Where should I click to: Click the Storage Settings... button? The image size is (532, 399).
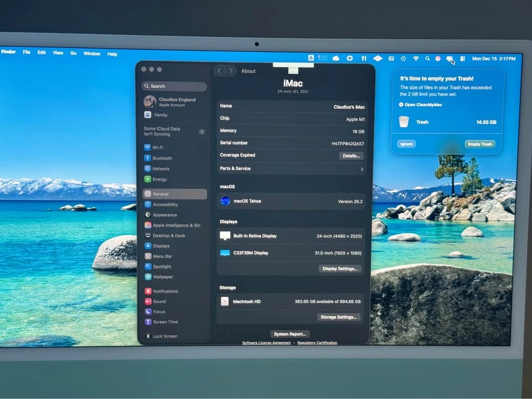tap(338, 317)
